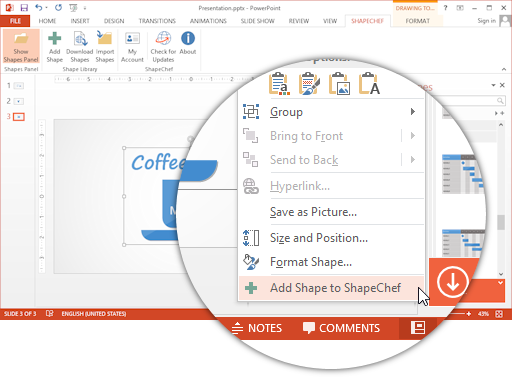The image size is (512, 377).
Task: Open the SLIDE SHOW tab
Action: tap(258, 21)
